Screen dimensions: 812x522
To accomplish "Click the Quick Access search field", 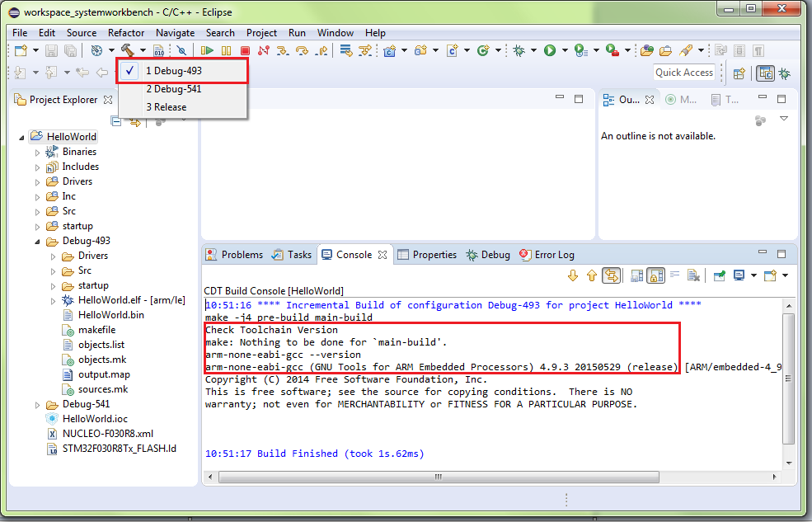I will tap(684, 73).
